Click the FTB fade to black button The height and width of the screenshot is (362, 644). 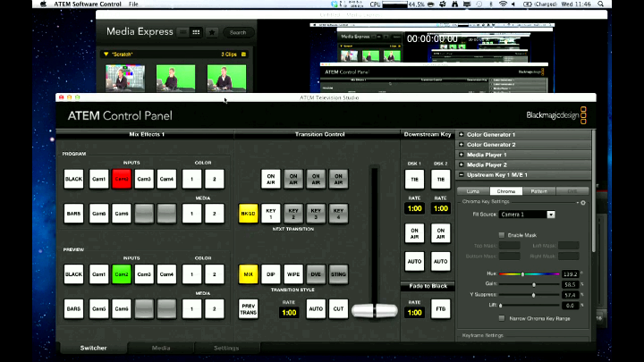[441, 308]
